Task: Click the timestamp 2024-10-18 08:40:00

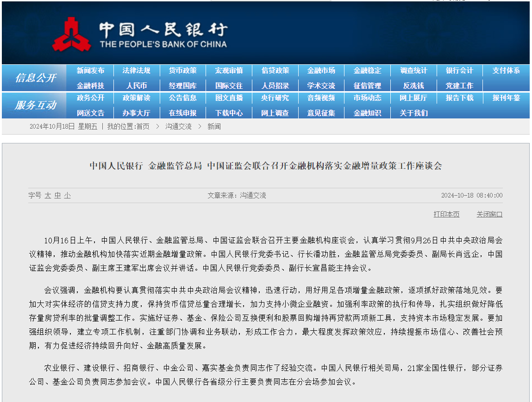Action: coord(472,196)
